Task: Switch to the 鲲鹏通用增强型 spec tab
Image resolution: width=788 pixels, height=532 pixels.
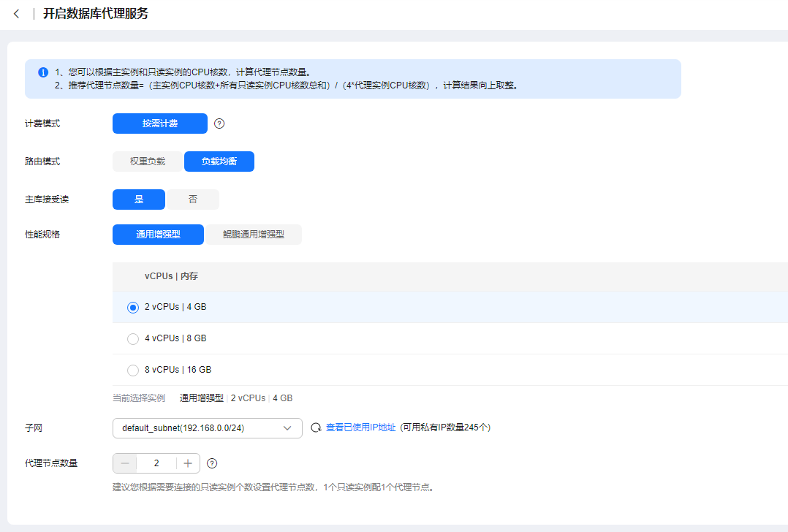Action: coord(253,235)
